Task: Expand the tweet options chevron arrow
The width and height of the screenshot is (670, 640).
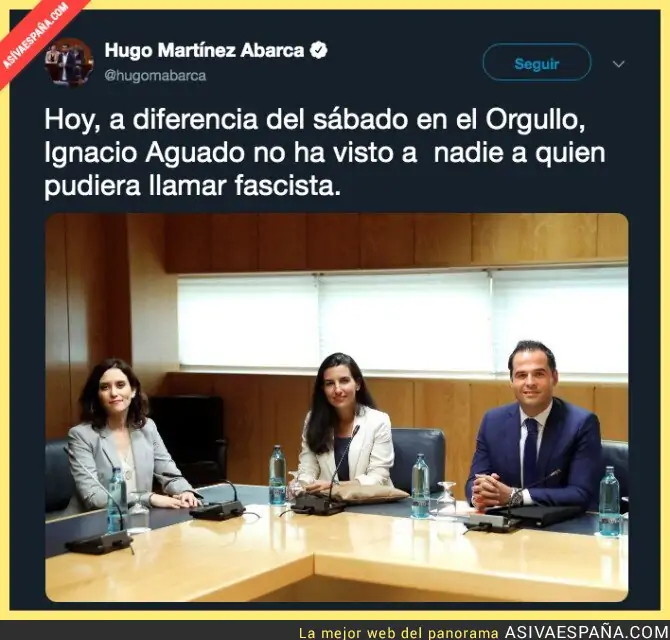Action: click(618, 64)
